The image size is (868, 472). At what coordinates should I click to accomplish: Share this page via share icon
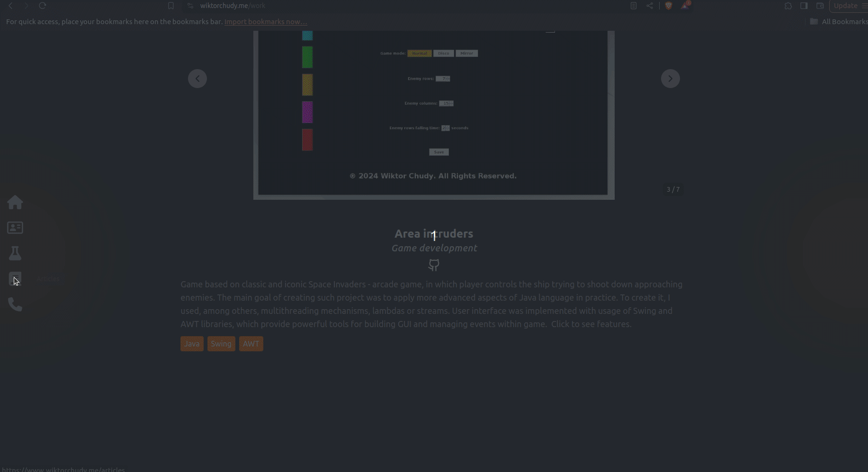coord(650,6)
